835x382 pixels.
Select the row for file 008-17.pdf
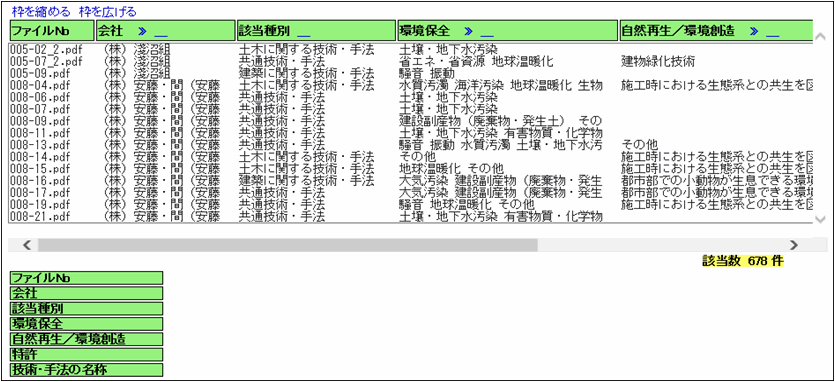tap(411, 192)
